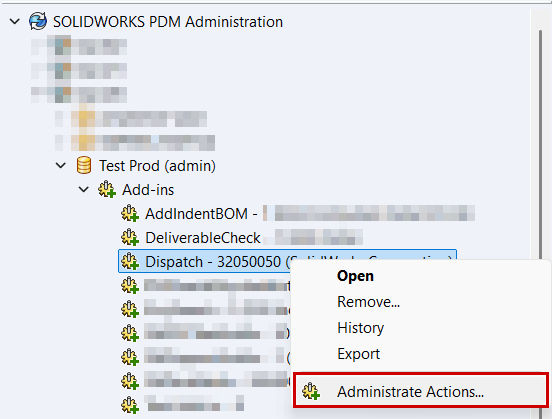
Task: Choose Export from the context menu
Action: click(x=358, y=354)
